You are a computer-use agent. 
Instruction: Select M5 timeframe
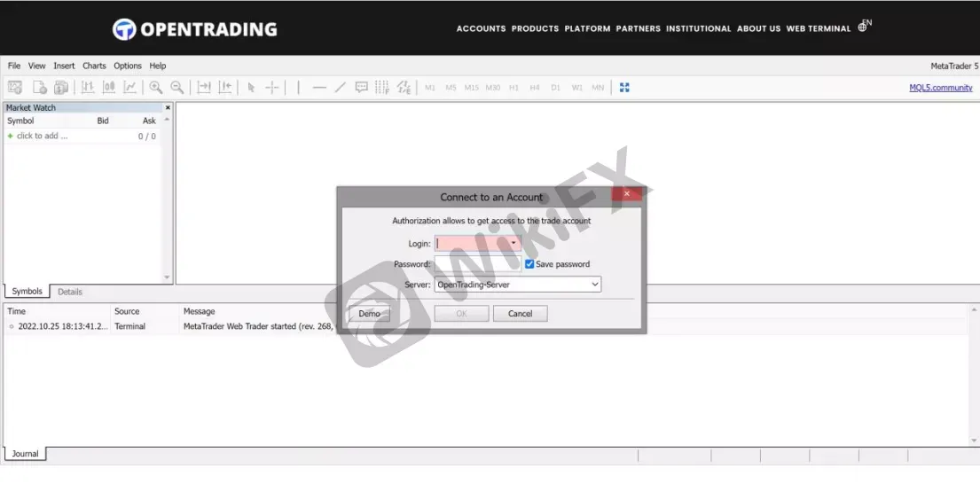[x=451, y=88]
